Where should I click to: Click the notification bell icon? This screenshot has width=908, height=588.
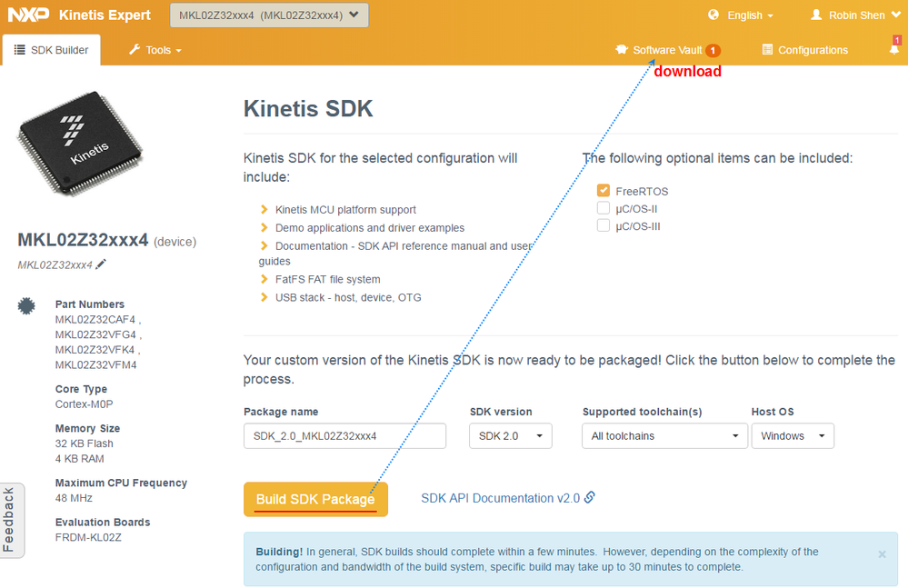click(894, 50)
